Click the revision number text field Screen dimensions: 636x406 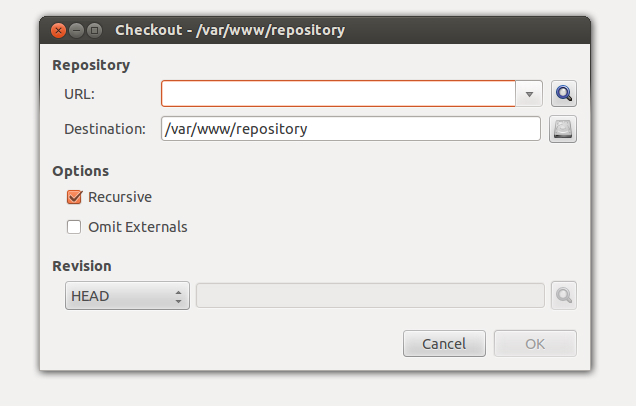[x=370, y=296]
